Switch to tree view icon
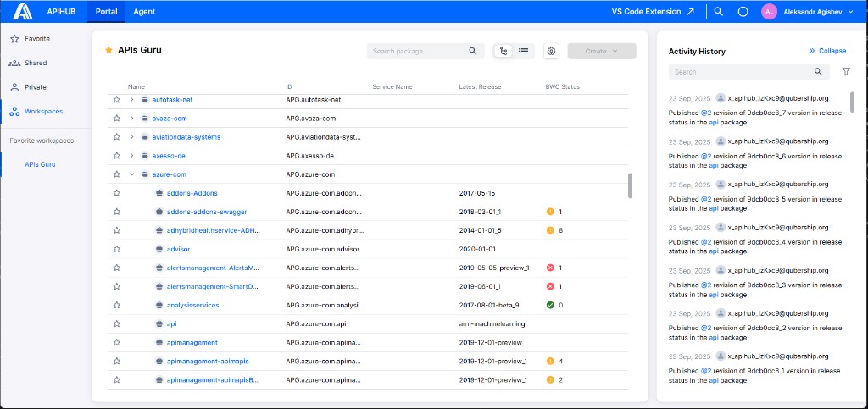Viewport: 868px width, 409px height. point(504,51)
